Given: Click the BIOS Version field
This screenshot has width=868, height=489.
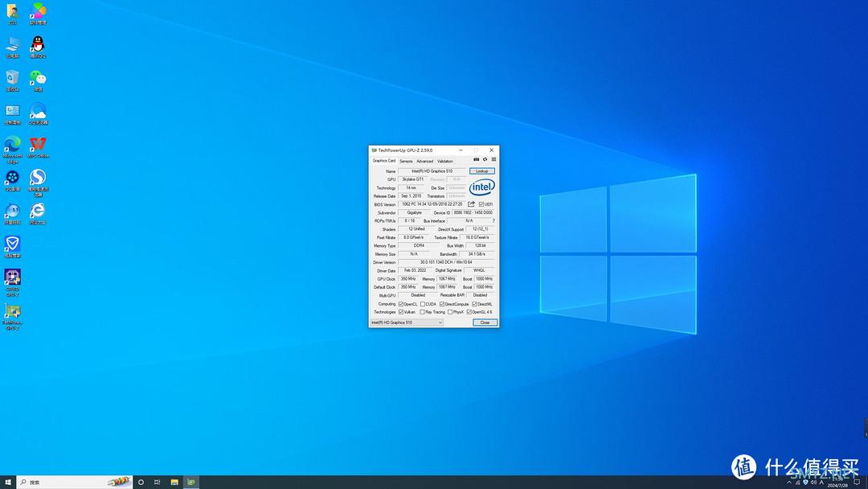Looking at the screenshot, I should pos(432,204).
